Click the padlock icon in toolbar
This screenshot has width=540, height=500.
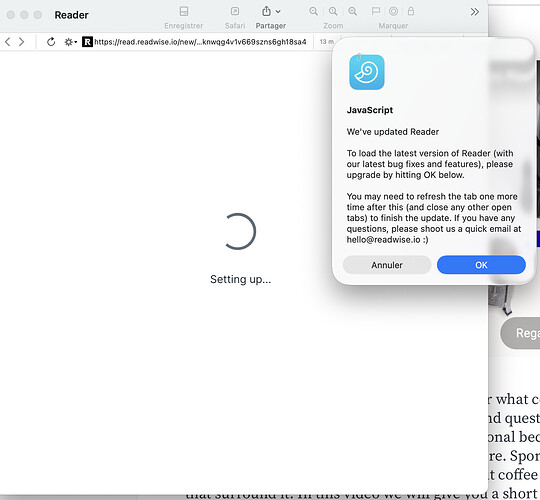(x=411, y=11)
